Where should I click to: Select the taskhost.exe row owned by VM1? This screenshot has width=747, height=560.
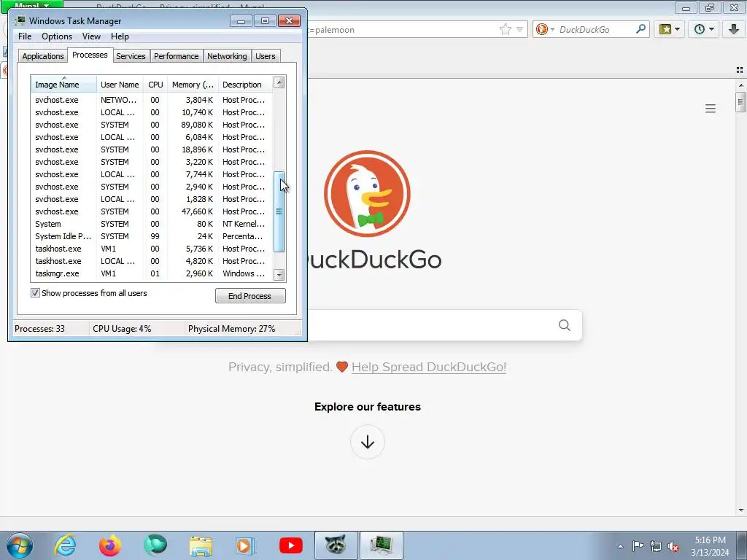tap(152, 249)
